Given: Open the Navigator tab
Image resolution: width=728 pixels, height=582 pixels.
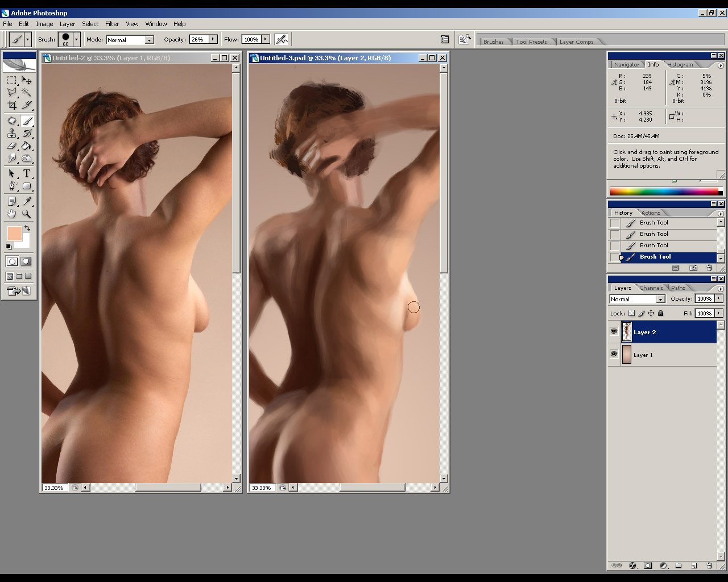Looking at the screenshot, I should tap(626, 65).
